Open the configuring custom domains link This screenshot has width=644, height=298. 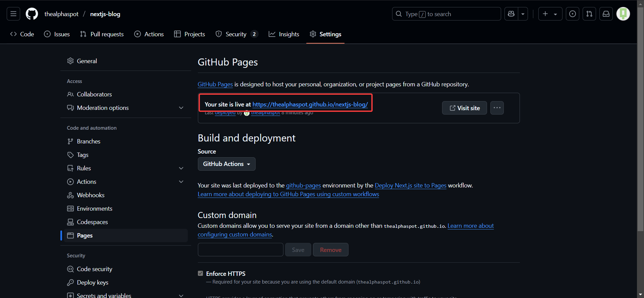coord(235,235)
